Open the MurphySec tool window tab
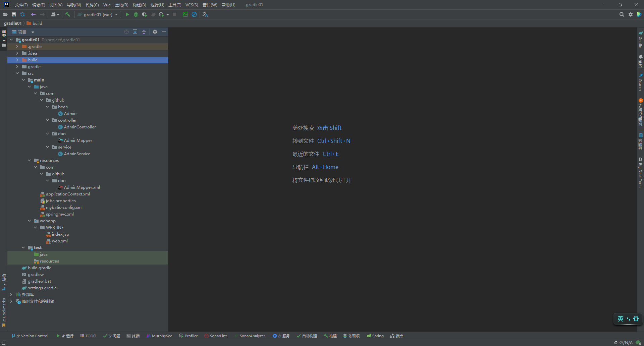 pos(159,336)
